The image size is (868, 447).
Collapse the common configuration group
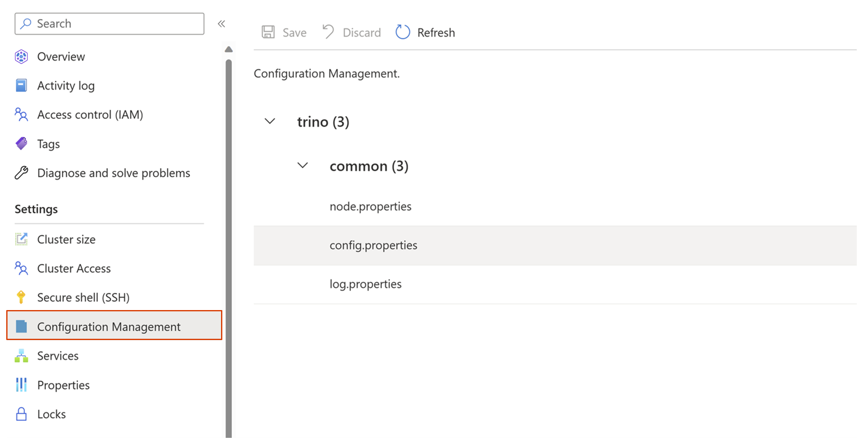click(303, 166)
